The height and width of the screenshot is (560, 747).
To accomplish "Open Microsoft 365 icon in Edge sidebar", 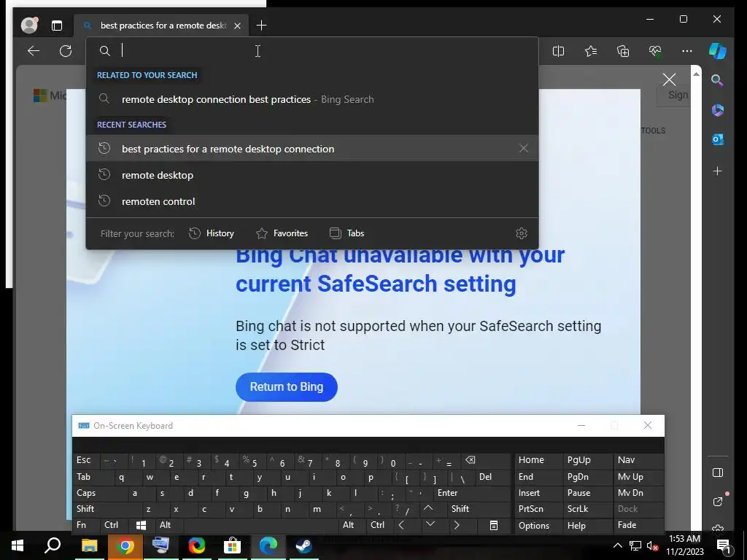I will pyautogui.click(x=718, y=110).
